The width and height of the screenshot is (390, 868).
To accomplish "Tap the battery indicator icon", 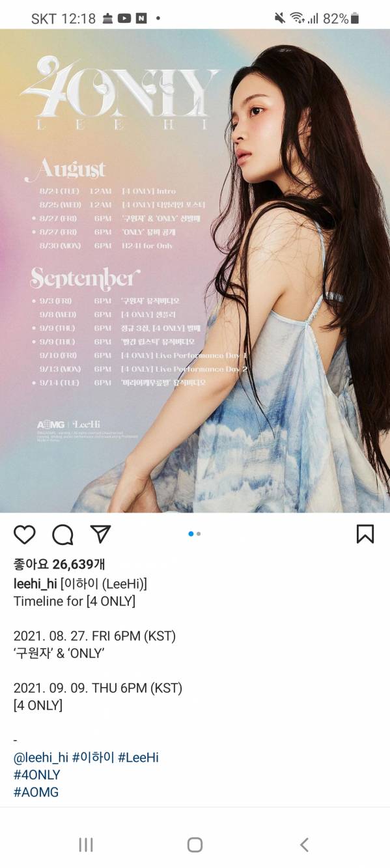I will [355, 19].
